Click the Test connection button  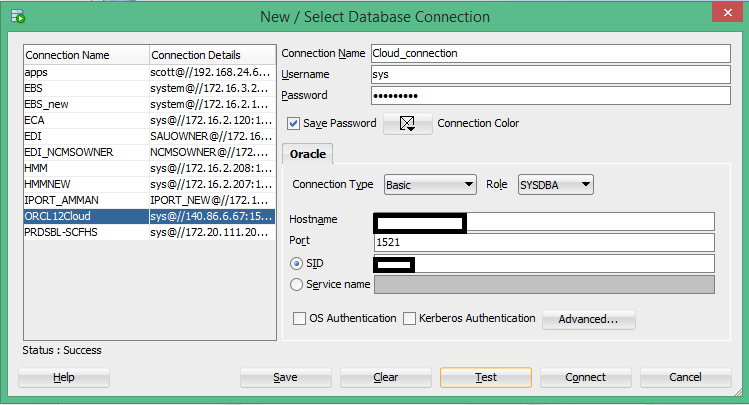click(x=486, y=377)
